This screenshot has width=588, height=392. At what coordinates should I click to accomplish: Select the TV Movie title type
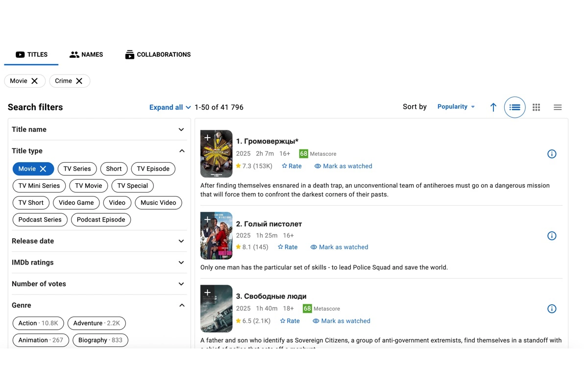[x=89, y=186]
